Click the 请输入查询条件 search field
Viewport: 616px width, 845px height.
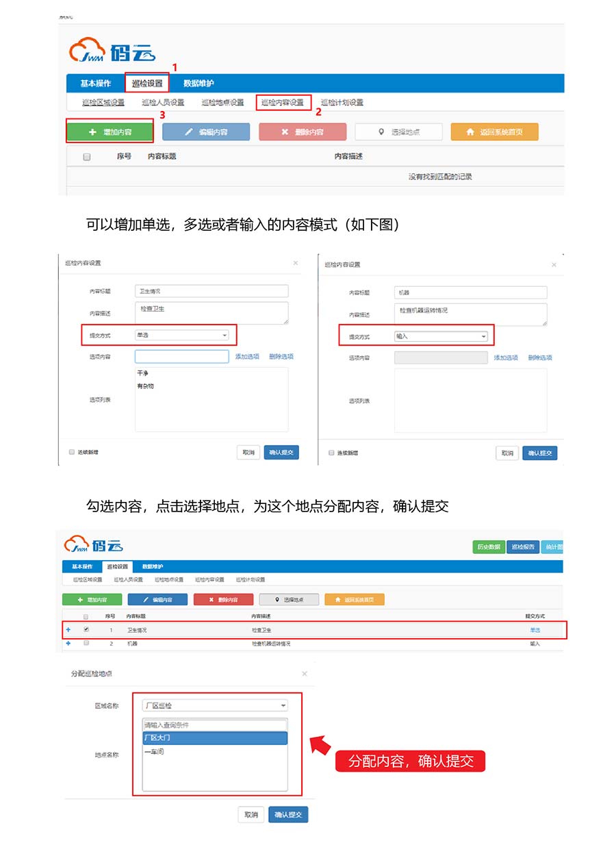point(215,725)
